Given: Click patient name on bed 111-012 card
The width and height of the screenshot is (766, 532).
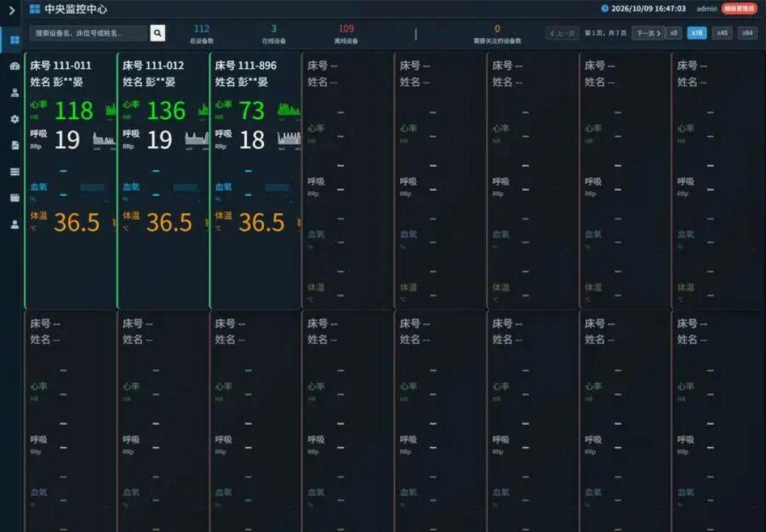Looking at the screenshot, I should coord(149,82).
